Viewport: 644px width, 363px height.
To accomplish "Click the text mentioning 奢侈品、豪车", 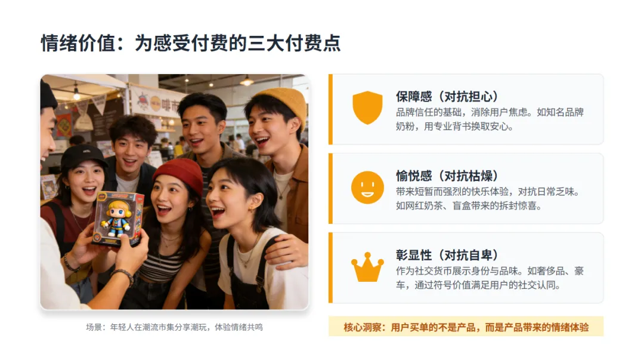I will tap(490, 278).
